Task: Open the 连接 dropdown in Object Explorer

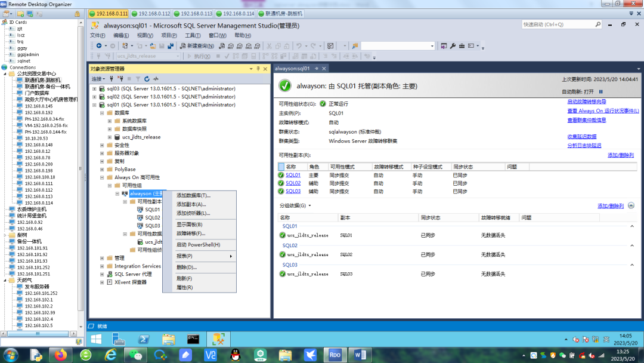Action: click(98, 79)
